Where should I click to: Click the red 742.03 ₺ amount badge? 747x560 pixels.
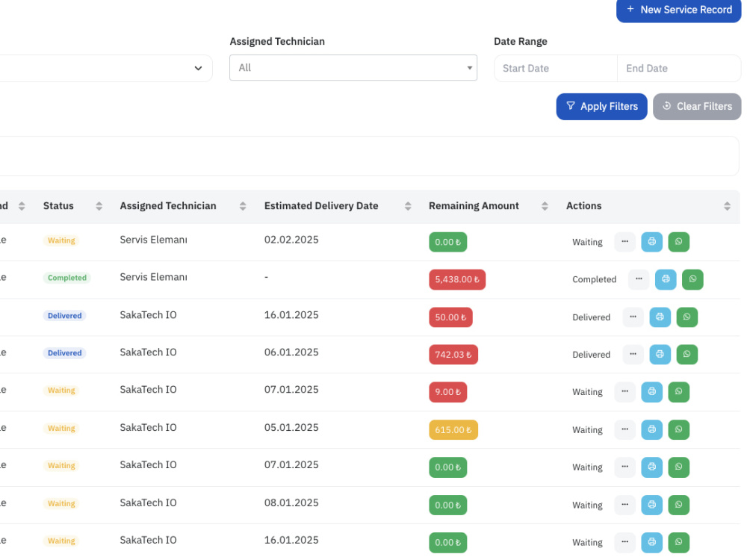453,354
